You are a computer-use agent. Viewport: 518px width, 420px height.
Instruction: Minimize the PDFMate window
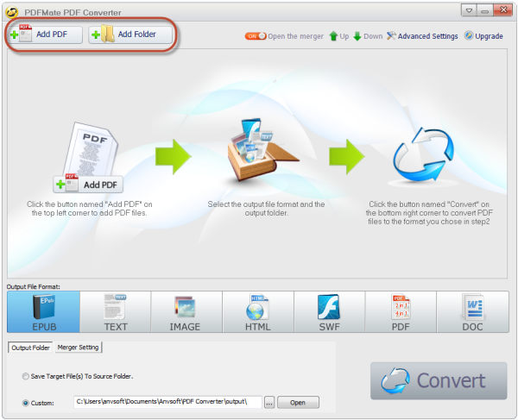[x=484, y=10]
